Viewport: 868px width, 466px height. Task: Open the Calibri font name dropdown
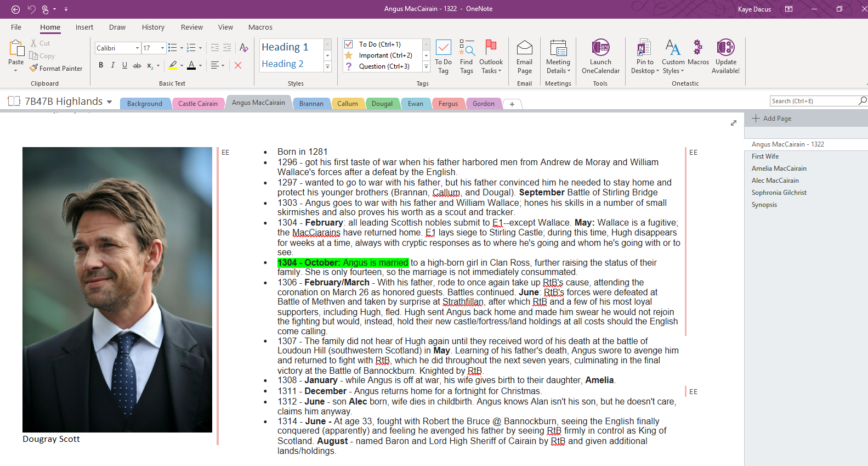coord(137,48)
